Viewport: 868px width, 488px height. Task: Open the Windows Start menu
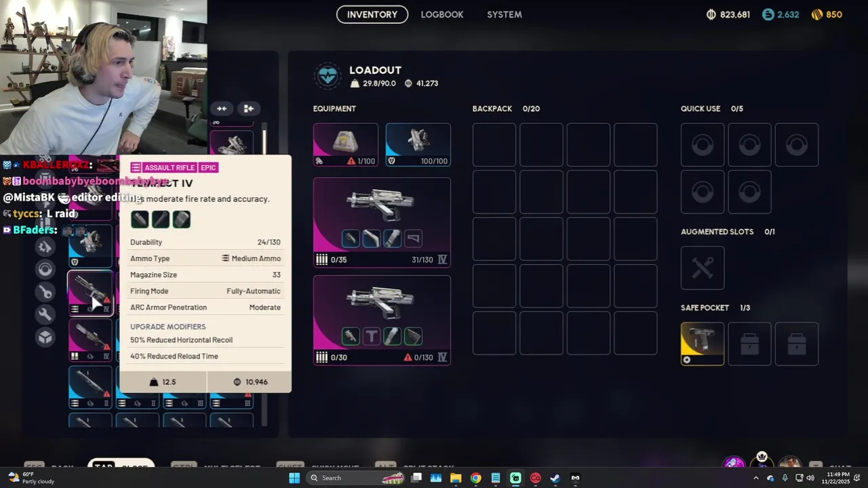point(294,478)
